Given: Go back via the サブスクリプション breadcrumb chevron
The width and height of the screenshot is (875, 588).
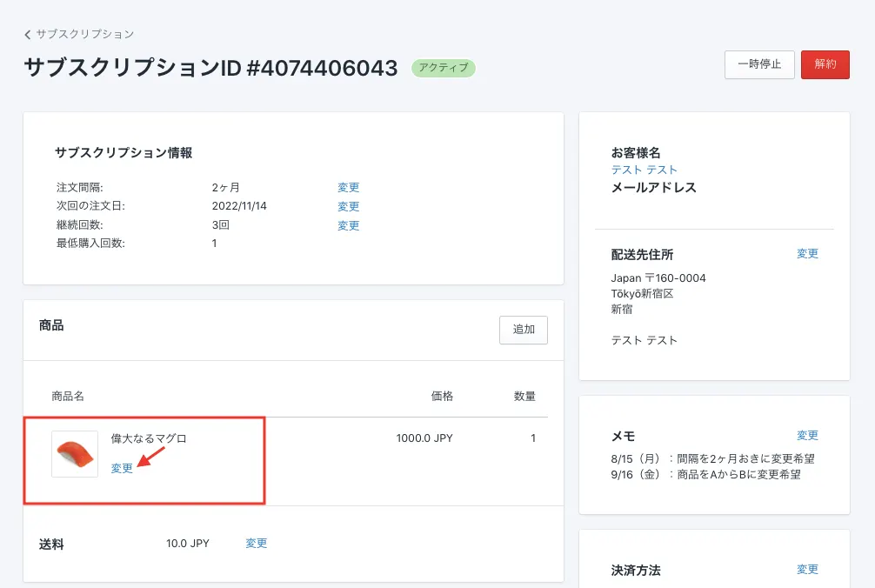Looking at the screenshot, I should (27, 35).
